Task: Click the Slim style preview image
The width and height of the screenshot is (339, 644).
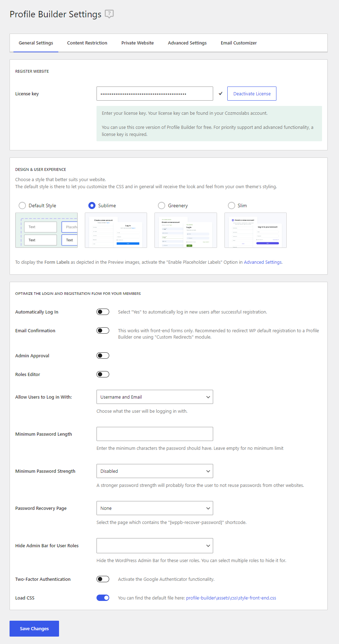Action: tap(255, 230)
